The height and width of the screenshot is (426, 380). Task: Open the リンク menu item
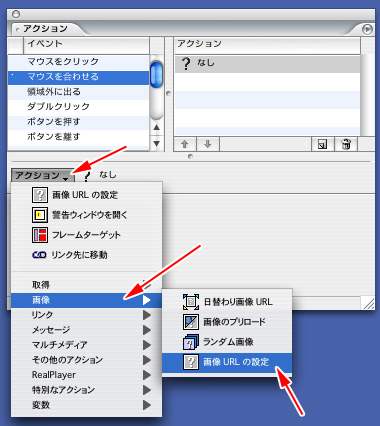tap(86, 315)
